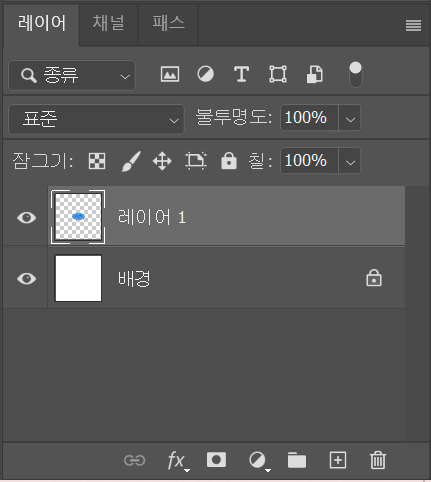
Task: Filter for adjustment layers icon
Action: point(205,74)
